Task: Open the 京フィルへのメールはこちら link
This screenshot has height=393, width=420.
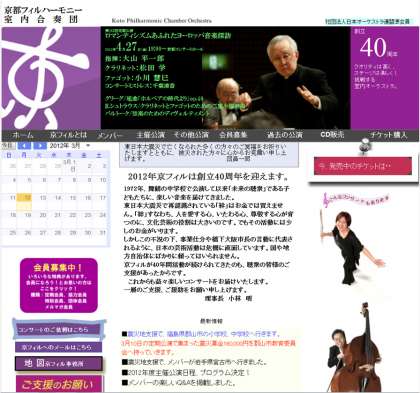Action: (x=58, y=347)
